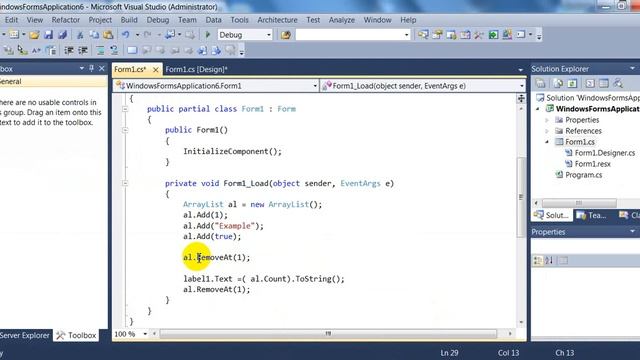Save the current file with floppy icon
Screen dimensions: 640x360
pyautogui.click(x=48, y=35)
